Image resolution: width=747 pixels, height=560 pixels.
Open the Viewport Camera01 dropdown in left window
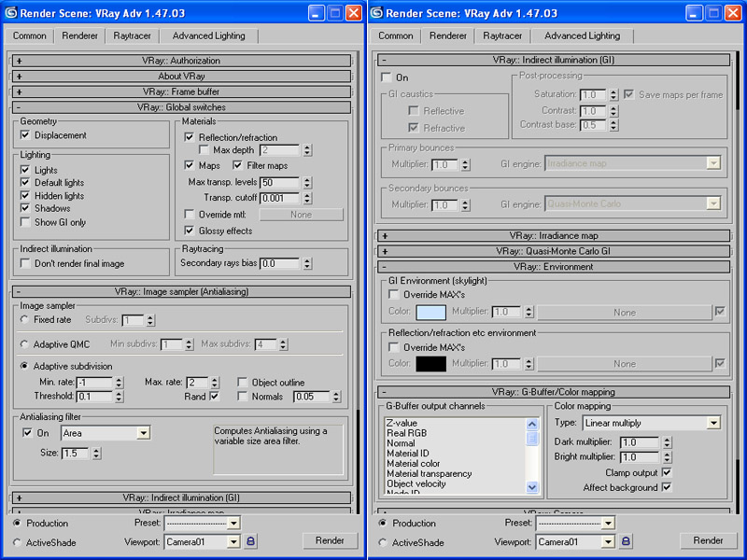tap(233, 541)
